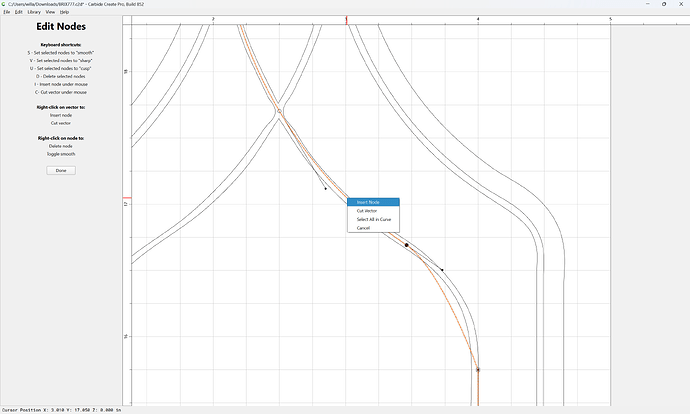
Task: Maximize the Carbide Create window
Action: click(664, 4)
